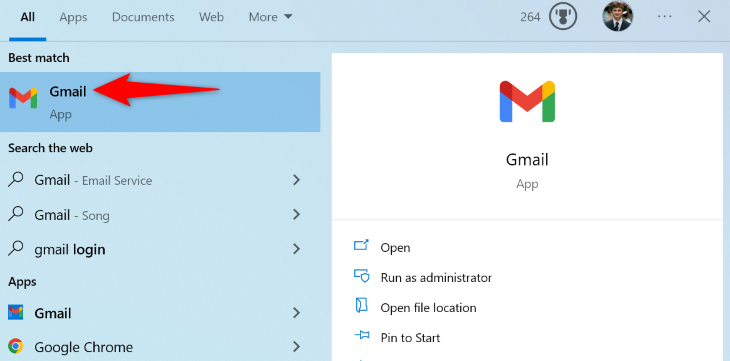This screenshot has width=730, height=361.
Task: Select the gmail login web suggestion
Action: click(x=160, y=249)
